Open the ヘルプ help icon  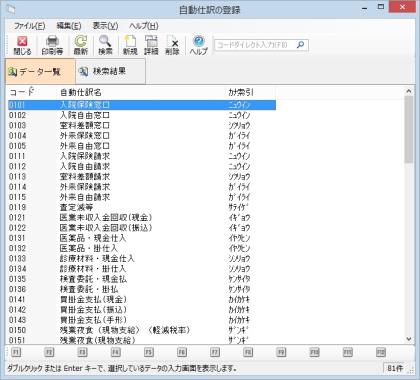199,45
